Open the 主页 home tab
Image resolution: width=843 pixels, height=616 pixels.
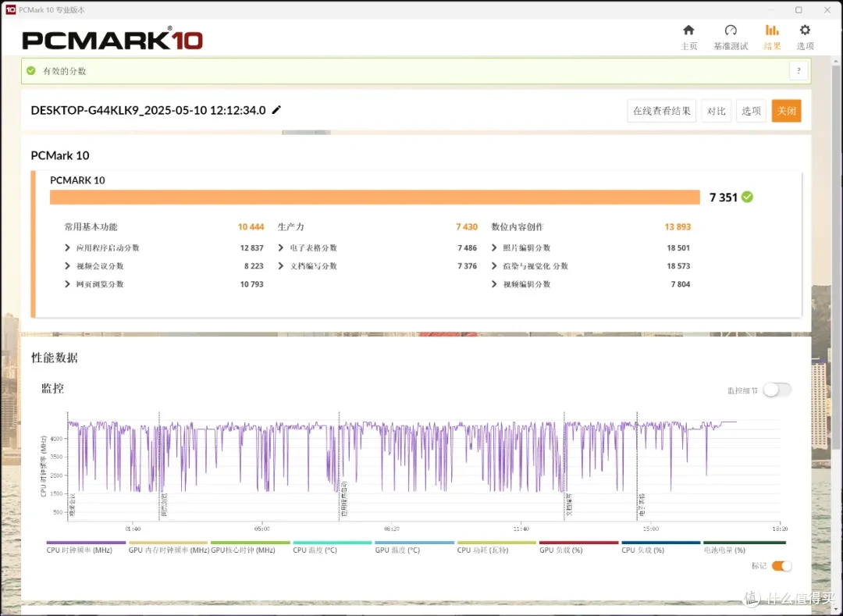pyautogui.click(x=688, y=37)
